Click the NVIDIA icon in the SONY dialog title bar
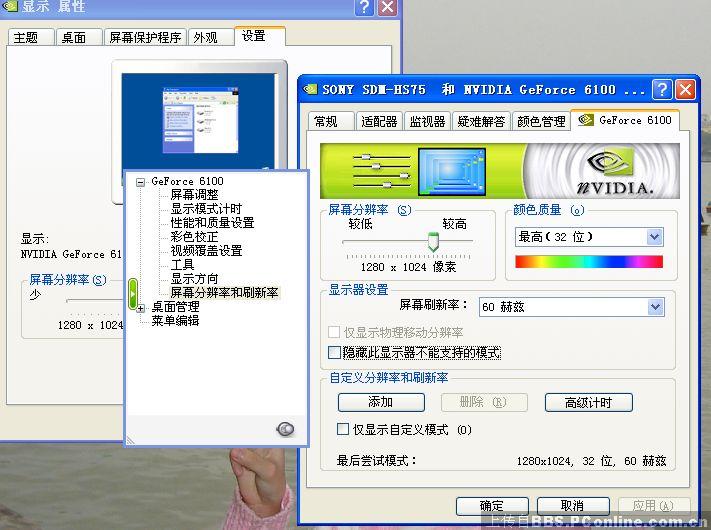This screenshot has width=711, height=530. click(311, 89)
